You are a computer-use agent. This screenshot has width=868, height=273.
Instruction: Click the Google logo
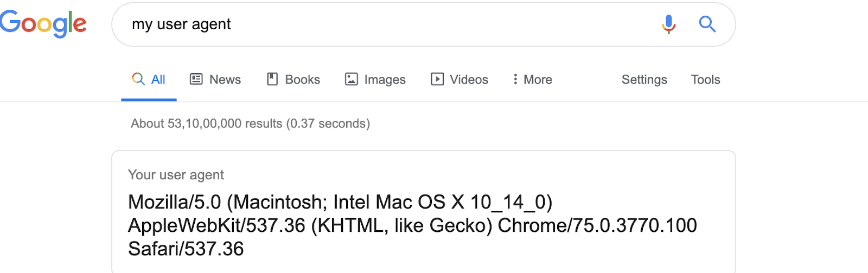[x=43, y=24]
